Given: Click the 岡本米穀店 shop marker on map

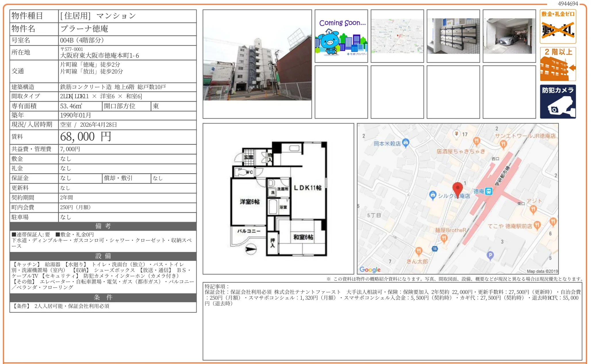Looking at the screenshot, I should click(406, 142).
